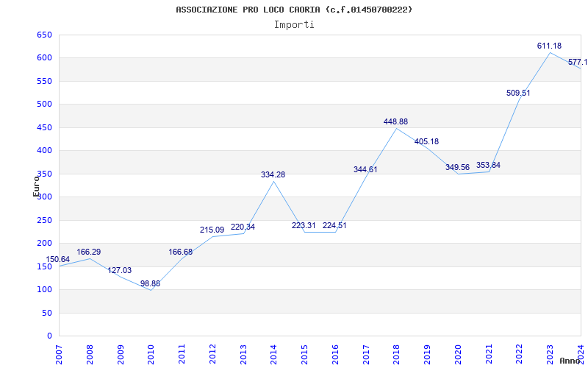The height and width of the screenshot is (368, 588).
Task: Select the 2010 year tick label
Action: pyautogui.click(x=151, y=355)
